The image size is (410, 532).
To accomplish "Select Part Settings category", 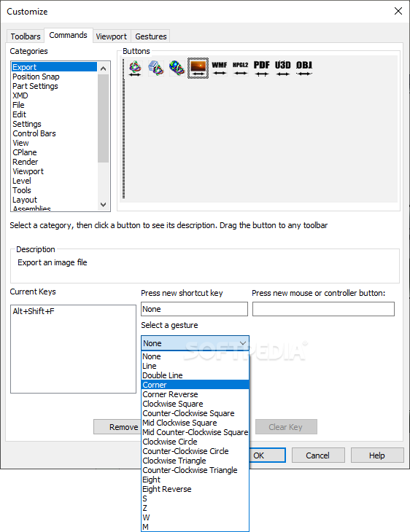I will [x=54, y=86].
